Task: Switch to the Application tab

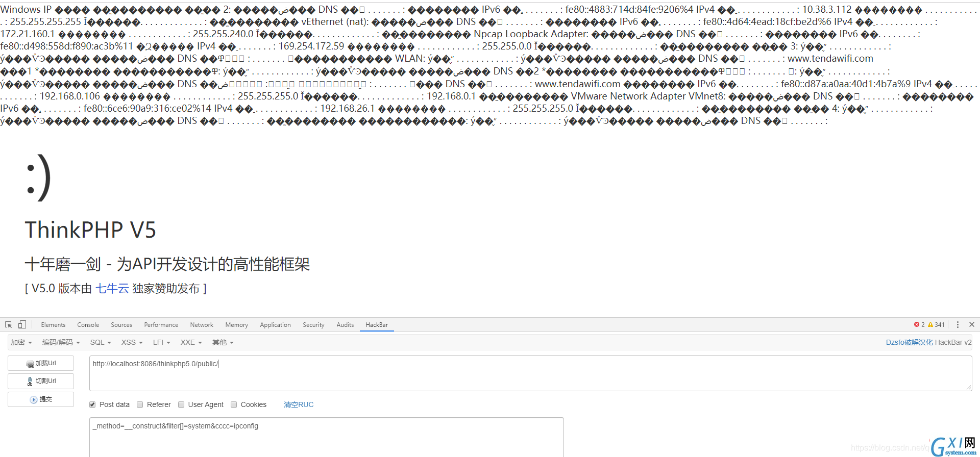Action: [x=275, y=325]
